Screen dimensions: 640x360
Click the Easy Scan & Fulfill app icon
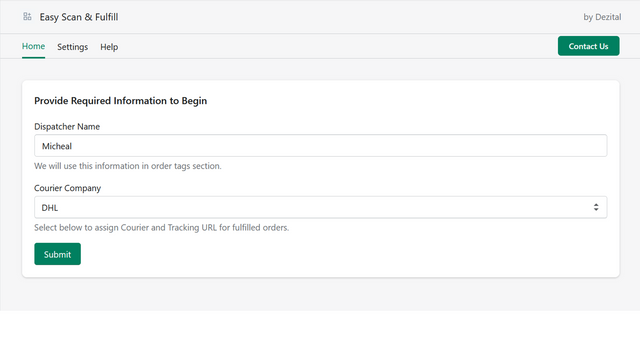(27, 17)
